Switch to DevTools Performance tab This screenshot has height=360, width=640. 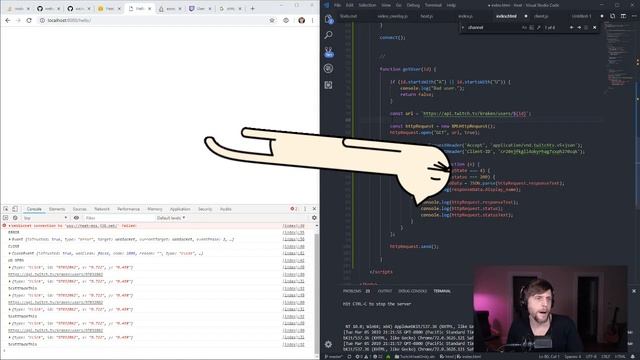[128, 209]
